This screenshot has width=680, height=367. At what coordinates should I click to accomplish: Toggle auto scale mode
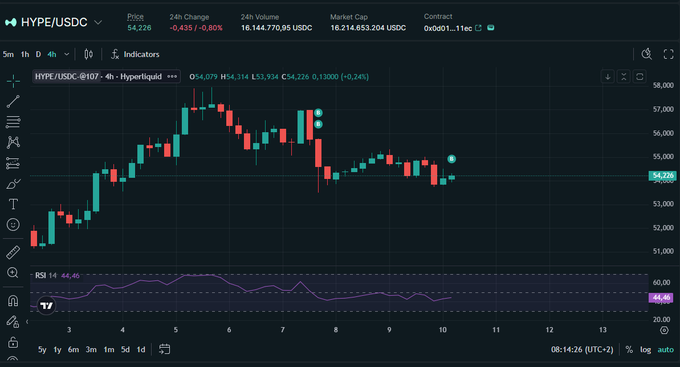click(x=666, y=350)
